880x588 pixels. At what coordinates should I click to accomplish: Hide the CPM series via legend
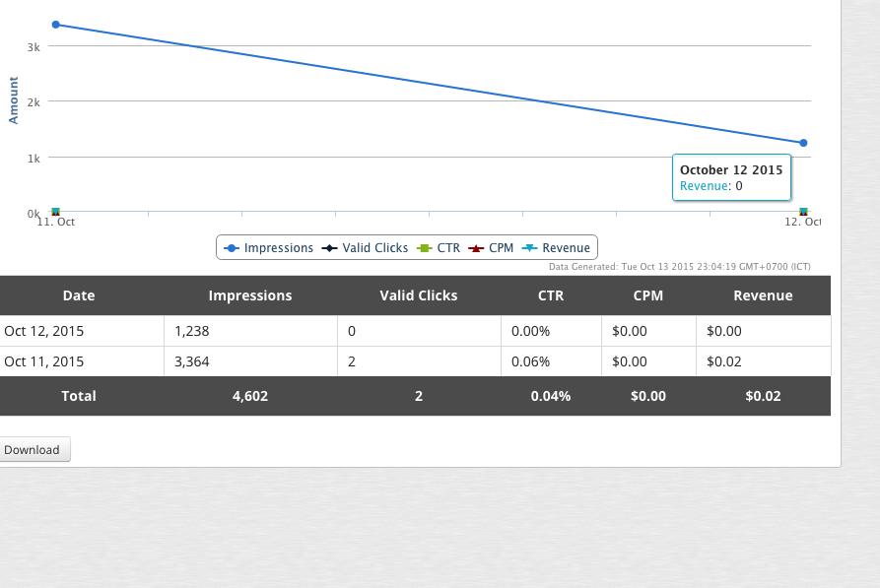tap(491, 248)
